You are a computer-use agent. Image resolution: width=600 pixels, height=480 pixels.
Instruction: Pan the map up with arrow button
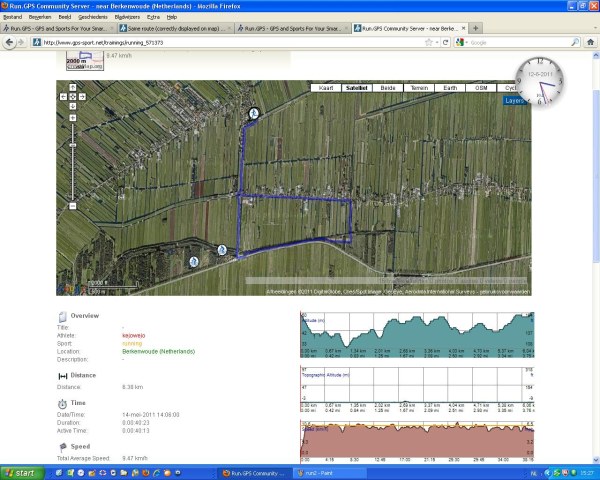tap(73, 88)
